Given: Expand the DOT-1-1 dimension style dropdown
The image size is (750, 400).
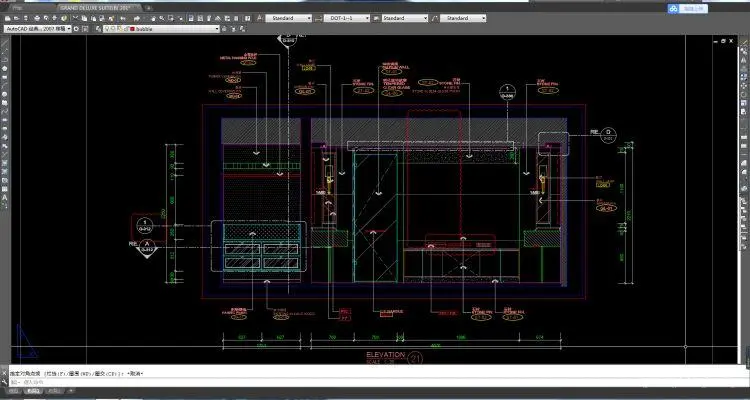Looking at the screenshot, I should click(x=347, y=18).
